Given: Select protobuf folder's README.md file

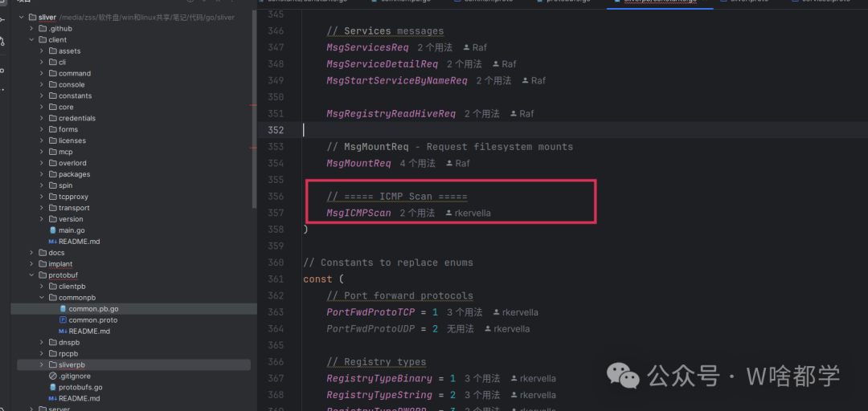Looking at the screenshot, I should coord(79,398).
